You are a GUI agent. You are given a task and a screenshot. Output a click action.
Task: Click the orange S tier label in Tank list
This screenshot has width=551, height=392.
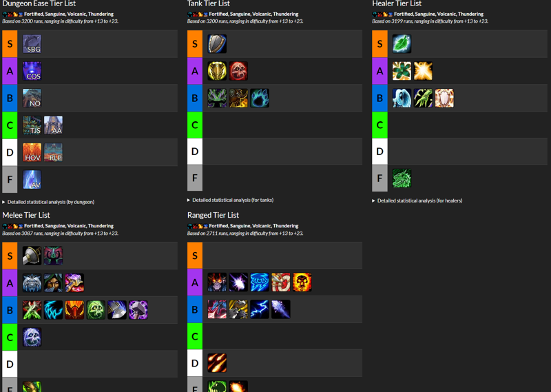tap(195, 44)
